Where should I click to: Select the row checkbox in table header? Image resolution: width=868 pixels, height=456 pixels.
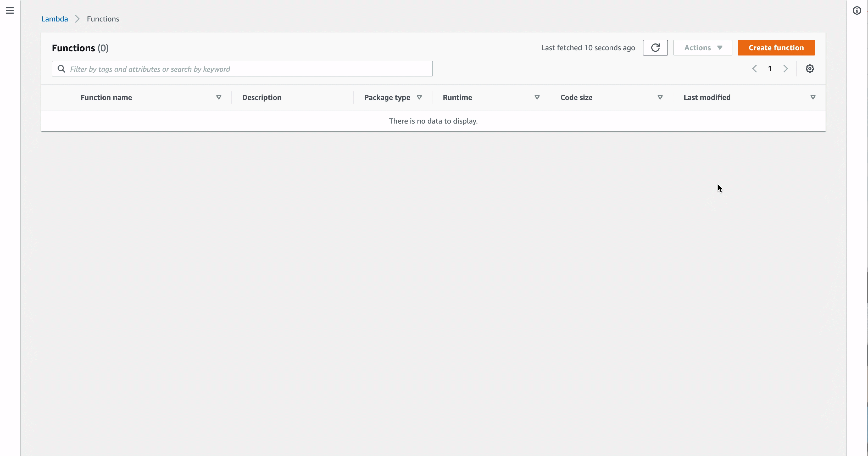[56, 97]
